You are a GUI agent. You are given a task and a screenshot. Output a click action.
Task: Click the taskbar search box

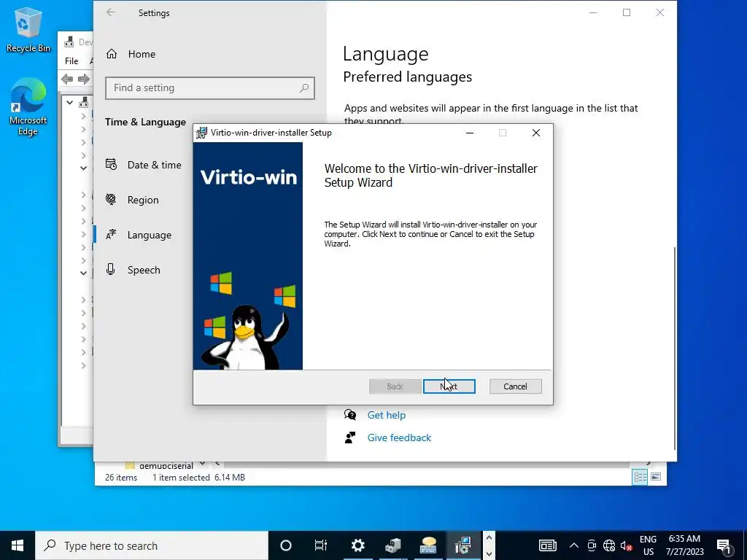tap(152, 545)
